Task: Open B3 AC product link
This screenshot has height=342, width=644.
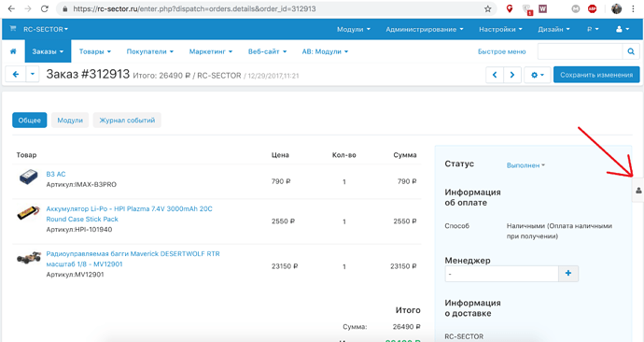Action: point(56,174)
